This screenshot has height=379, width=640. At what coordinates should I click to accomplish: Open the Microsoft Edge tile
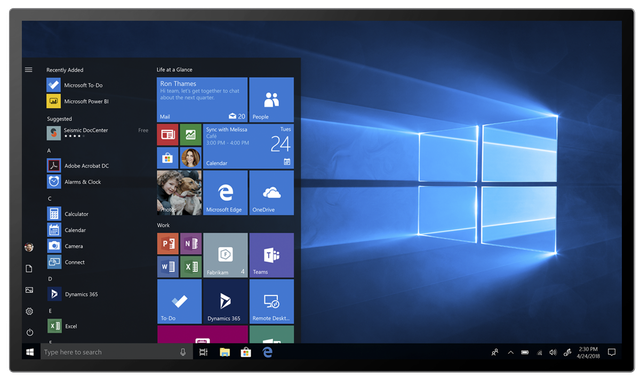tap(225, 193)
